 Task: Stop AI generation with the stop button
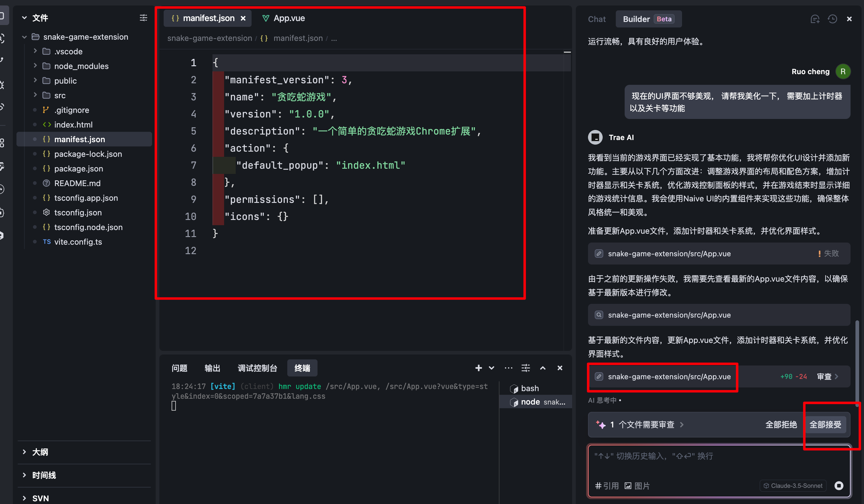coord(839,485)
